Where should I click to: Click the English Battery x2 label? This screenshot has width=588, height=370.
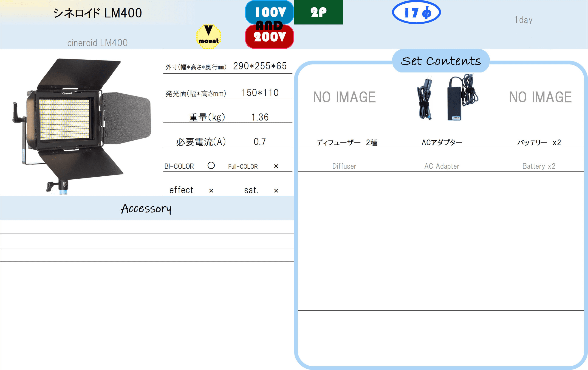click(x=539, y=166)
